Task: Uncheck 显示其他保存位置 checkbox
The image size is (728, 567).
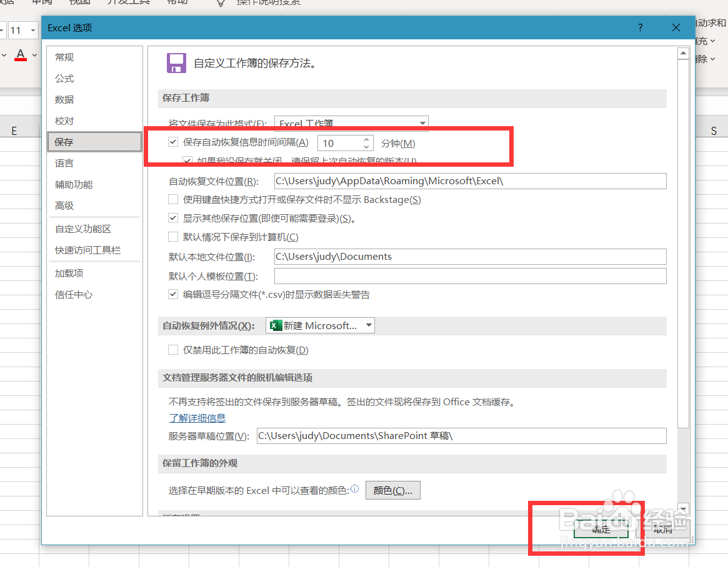Action: coord(173,217)
